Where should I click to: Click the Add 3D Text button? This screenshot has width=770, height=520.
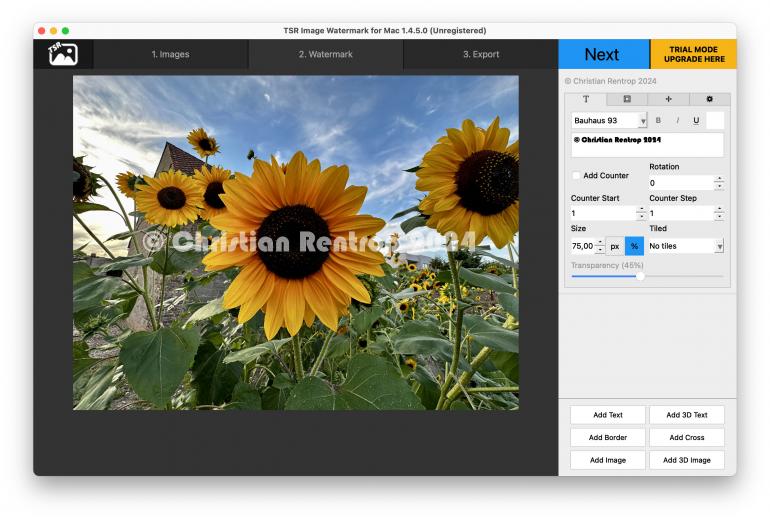pos(687,415)
